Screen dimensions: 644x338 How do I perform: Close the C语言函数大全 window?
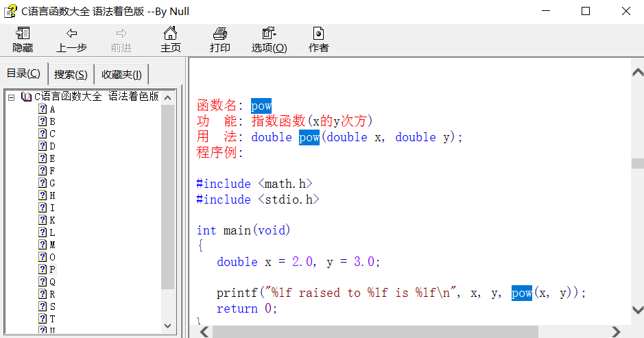[x=626, y=11]
